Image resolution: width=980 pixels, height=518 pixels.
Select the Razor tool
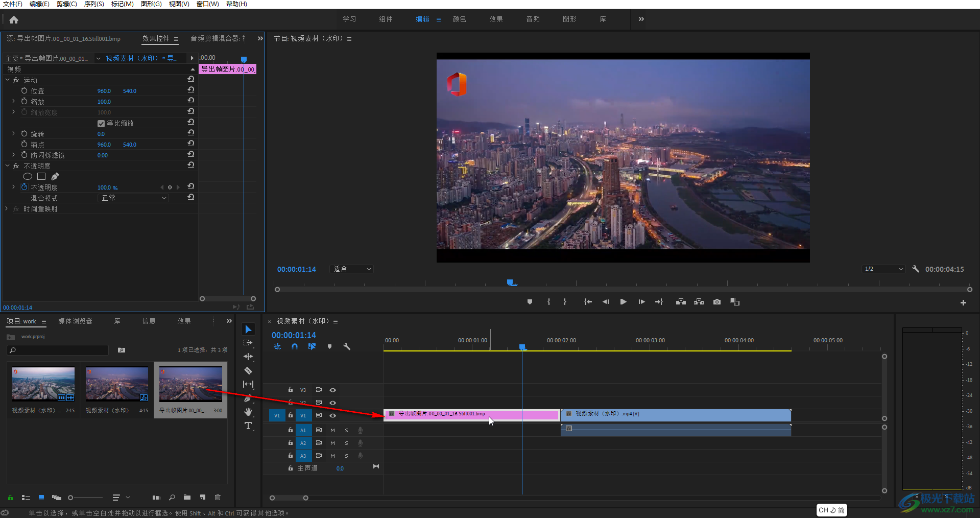click(248, 370)
